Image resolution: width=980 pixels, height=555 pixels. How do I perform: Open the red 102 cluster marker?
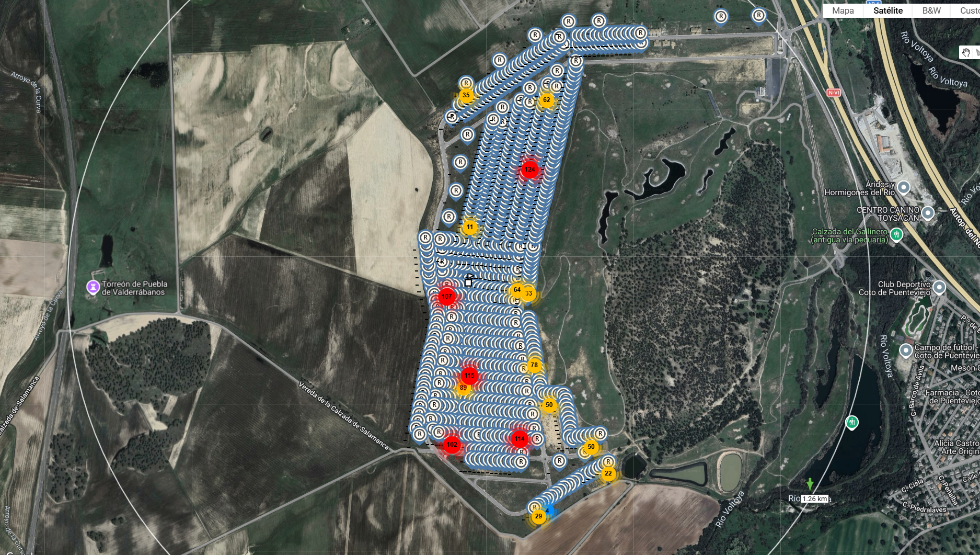coord(452,445)
